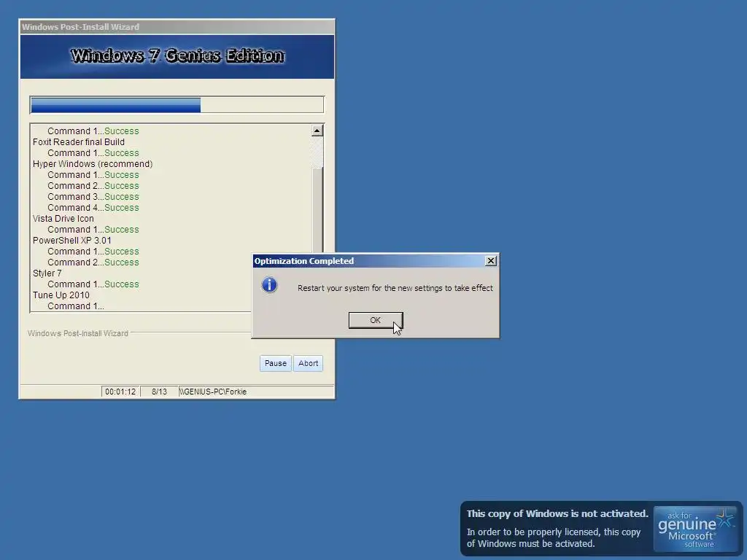Click Command 1...Success under Styler 7
747x560 pixels.
[x=93, y=284]
